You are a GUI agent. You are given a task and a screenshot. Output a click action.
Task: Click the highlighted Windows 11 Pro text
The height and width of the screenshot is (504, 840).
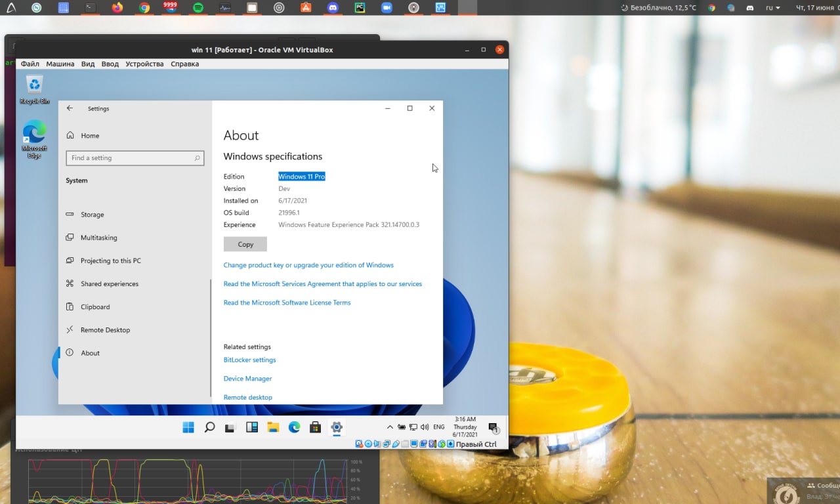(301, 177)
